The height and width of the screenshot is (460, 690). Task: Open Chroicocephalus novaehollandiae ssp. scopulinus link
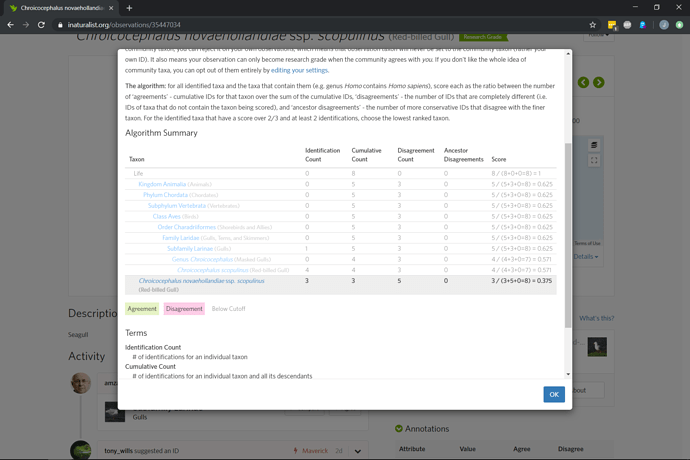pos(202,281)
